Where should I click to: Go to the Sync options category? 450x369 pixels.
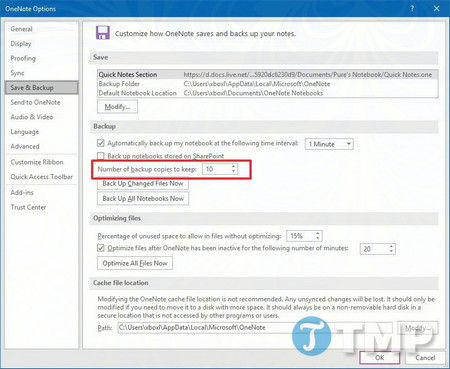(42, 73)
